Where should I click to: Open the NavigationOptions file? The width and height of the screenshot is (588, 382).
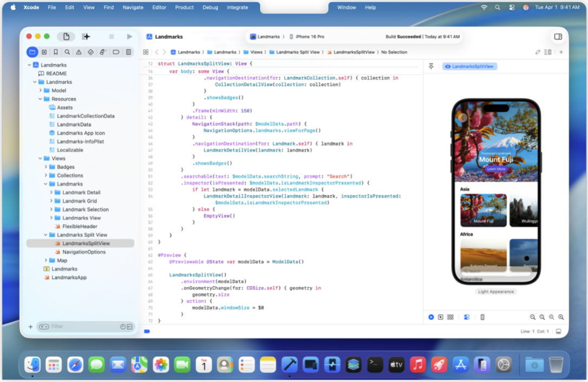(x=84, y=252)
